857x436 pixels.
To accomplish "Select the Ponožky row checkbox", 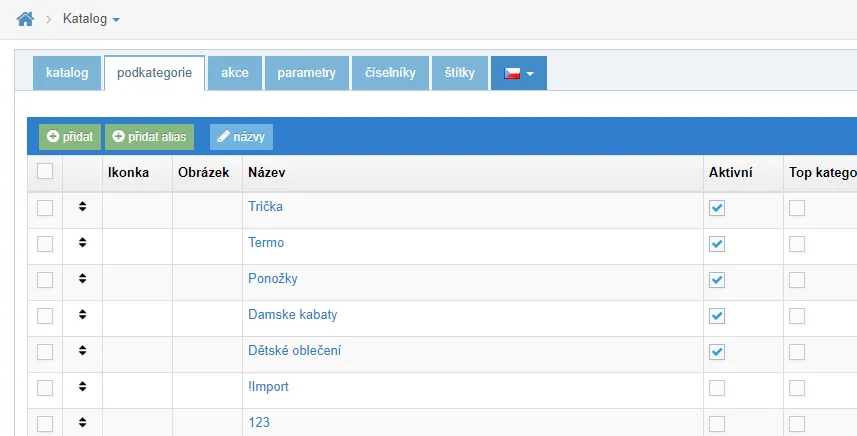I will pyautogui.click(x=45, y=280).
